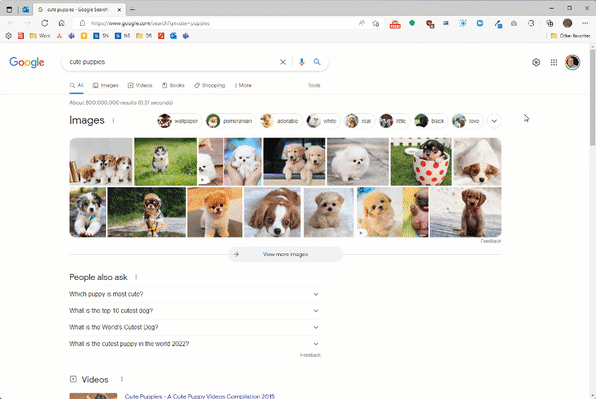596x399 pixels.
Task: Expand the World's Cutest Dog question
Action: pyautogui.click(x=195, y=327)
